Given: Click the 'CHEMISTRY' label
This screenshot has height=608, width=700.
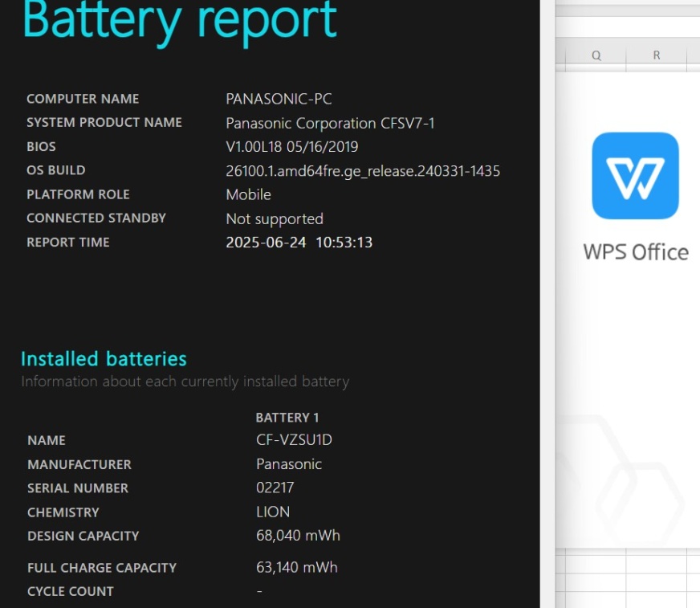Looking at the screenshot, I should [63, 512].
